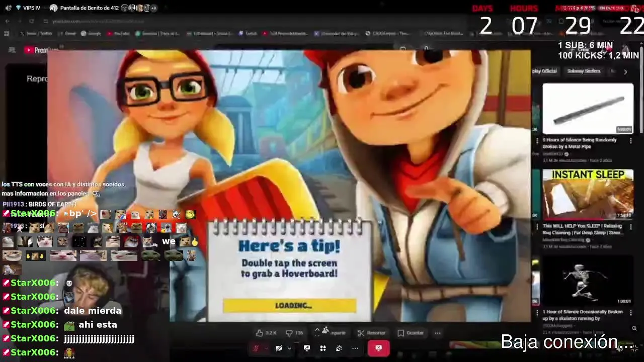The height and width of the screenshot is (362, 644).
Task: Expand the camera options arrow
Action: coord(289,348)
